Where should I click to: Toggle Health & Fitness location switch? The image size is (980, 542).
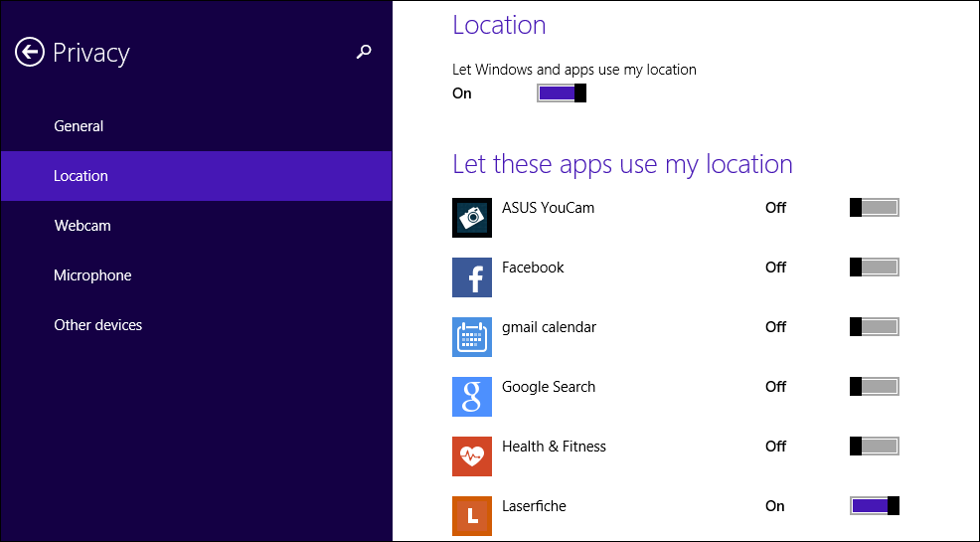tap(875, 447)
